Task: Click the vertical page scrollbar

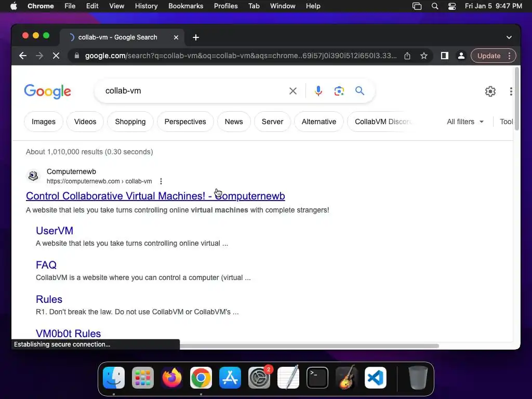Action: tap(517, 98)
